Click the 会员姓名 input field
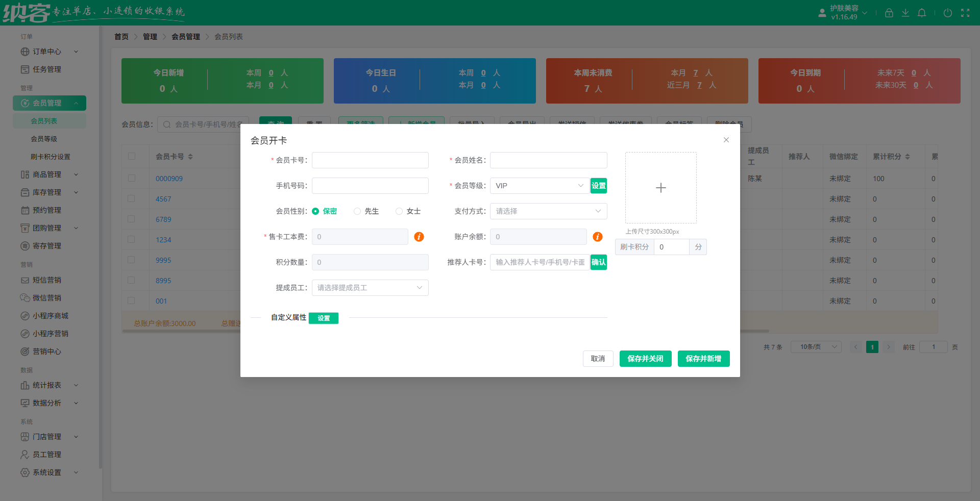 point(549,160)
